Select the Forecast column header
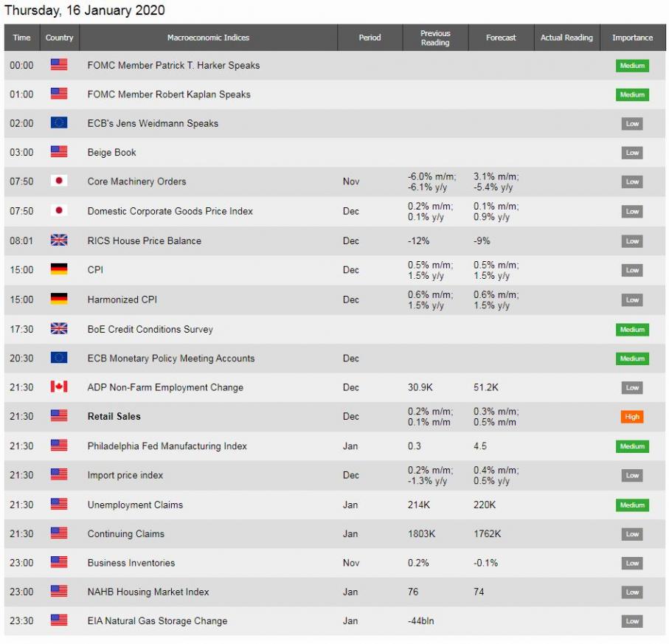Viewport: 669px width, 644px height. [x=501, y=38]
